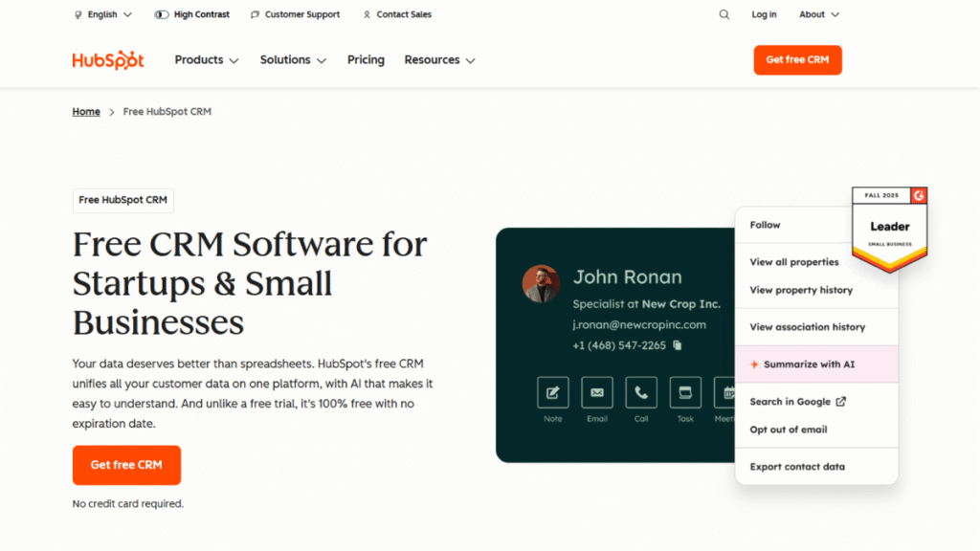Select Summarize with AI in the context menu
This screenshot has width=980, height=551.
pyautogui.click(x=810, y=364)
